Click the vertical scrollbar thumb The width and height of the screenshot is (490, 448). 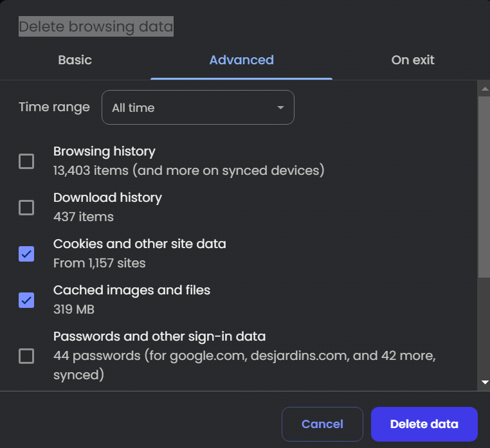coord(484,186)
